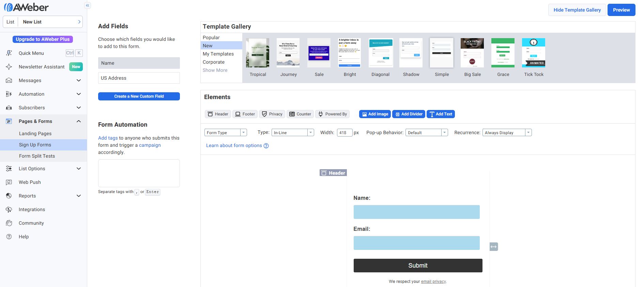Click the Width input field
The width and height of the screenshot is (644, 287).
[x=344, y=132]
